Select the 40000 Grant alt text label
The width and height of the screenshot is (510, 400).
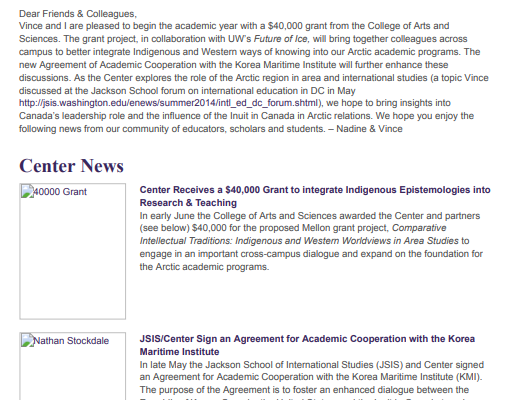(x=60, y=192)
